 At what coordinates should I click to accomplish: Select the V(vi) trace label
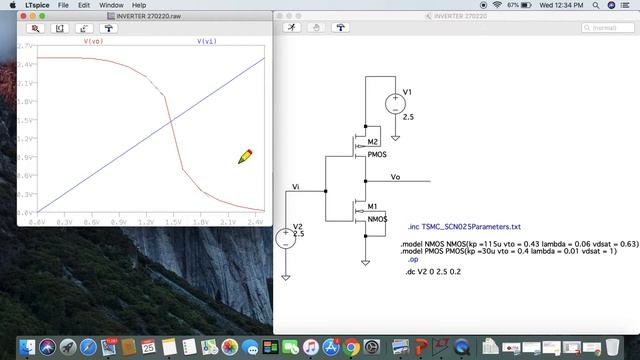[x=207, y=41]
